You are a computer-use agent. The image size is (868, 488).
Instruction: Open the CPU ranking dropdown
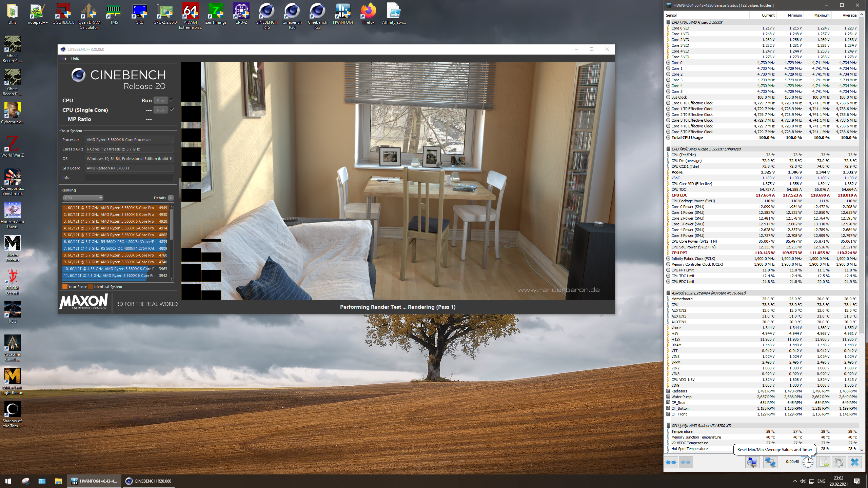click(x=83, y=198)
